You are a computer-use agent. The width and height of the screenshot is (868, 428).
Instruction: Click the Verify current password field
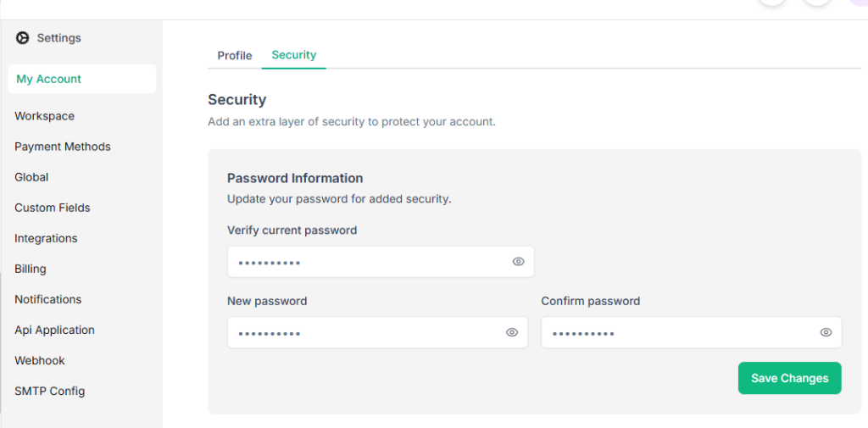coord(369,262)
